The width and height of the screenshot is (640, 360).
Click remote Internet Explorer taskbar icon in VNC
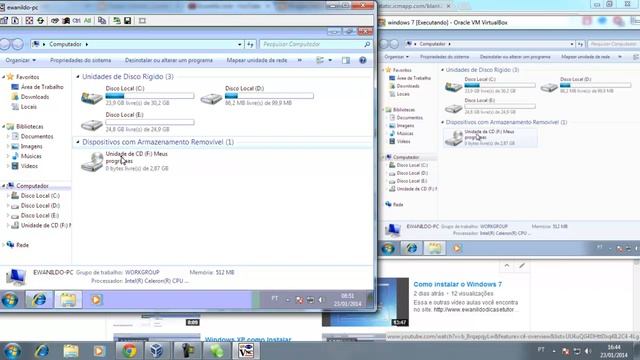[x=39, y=300]
